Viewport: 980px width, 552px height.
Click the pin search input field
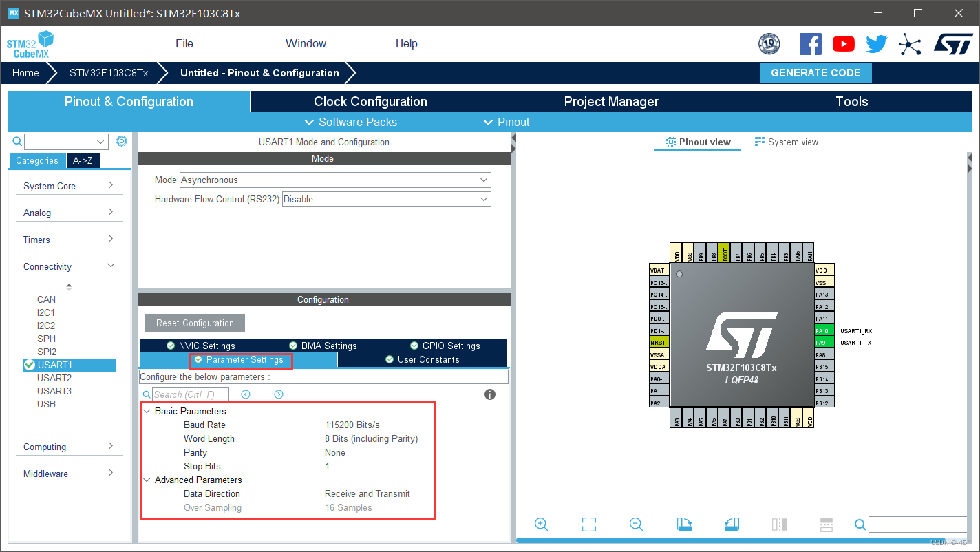coord(918,524)
